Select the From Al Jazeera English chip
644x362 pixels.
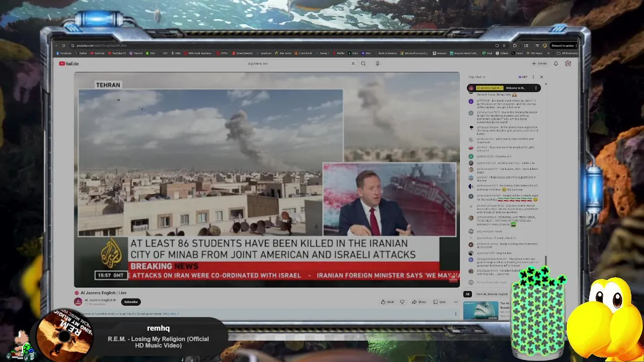point(492,294)
